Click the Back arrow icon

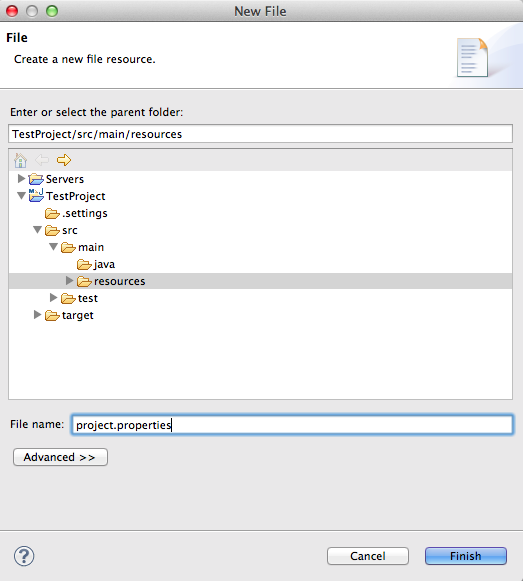pyautogui.click(x=42, y=160)
